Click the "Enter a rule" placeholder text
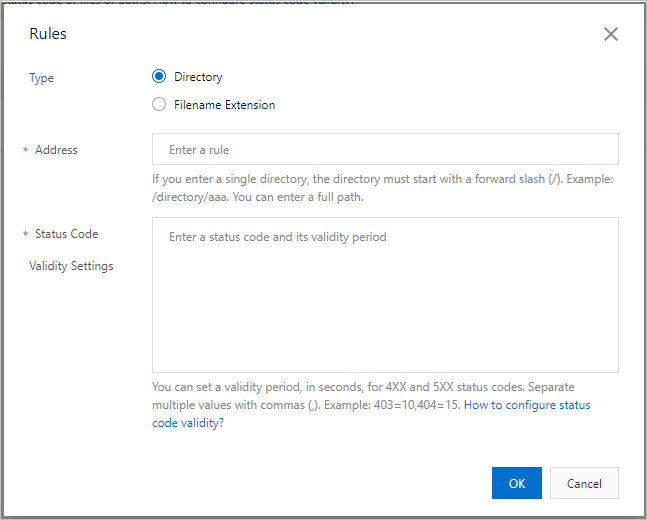The width and height of the screenshot is (647, 520). pyautogui.click(x=199, y=150)
